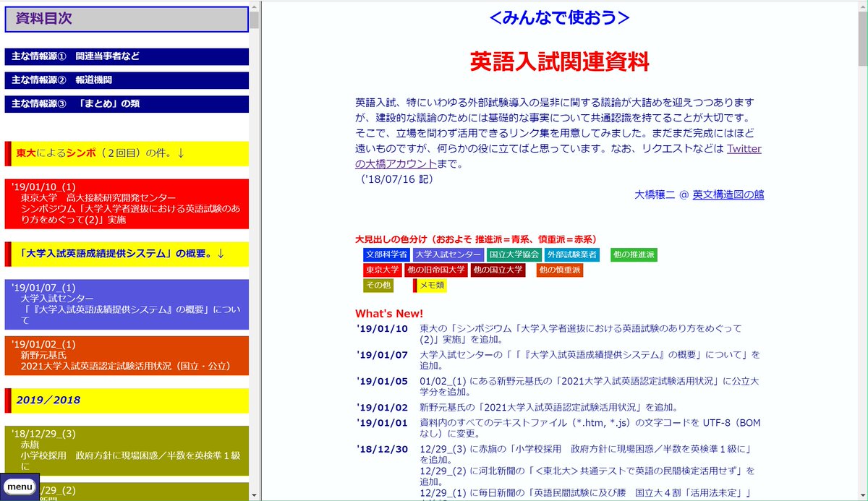The height and width of the screenshot is (501, 868).
Task: Click the 他の旧帝国大学 legend tag
Action: click(x=436, y=270)
